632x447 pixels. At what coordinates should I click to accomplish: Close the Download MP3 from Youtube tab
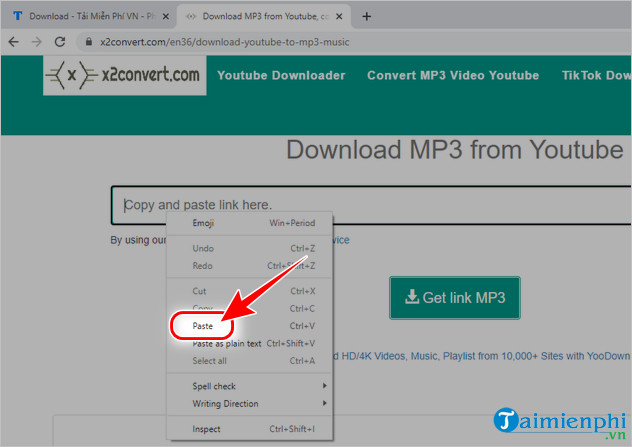tap(339, 17)
